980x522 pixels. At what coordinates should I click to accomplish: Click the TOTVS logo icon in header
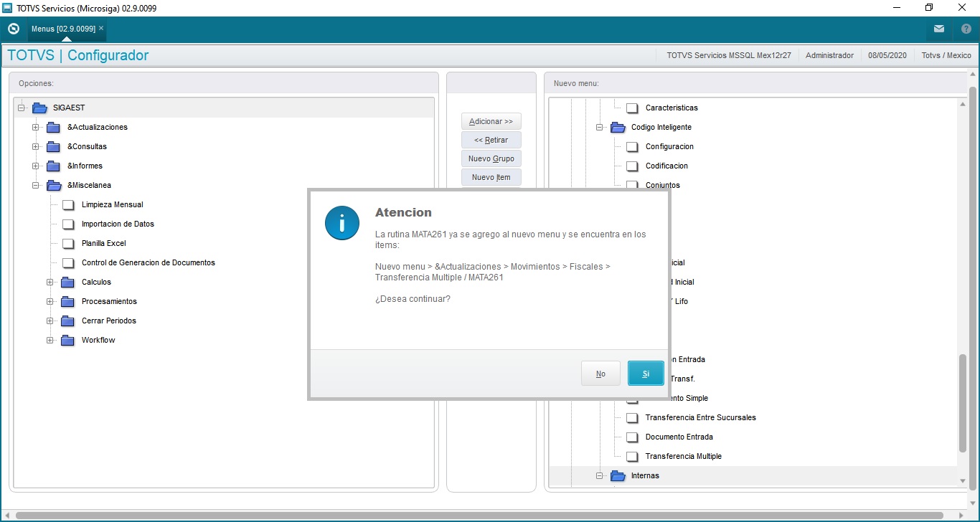pos(14,29)
